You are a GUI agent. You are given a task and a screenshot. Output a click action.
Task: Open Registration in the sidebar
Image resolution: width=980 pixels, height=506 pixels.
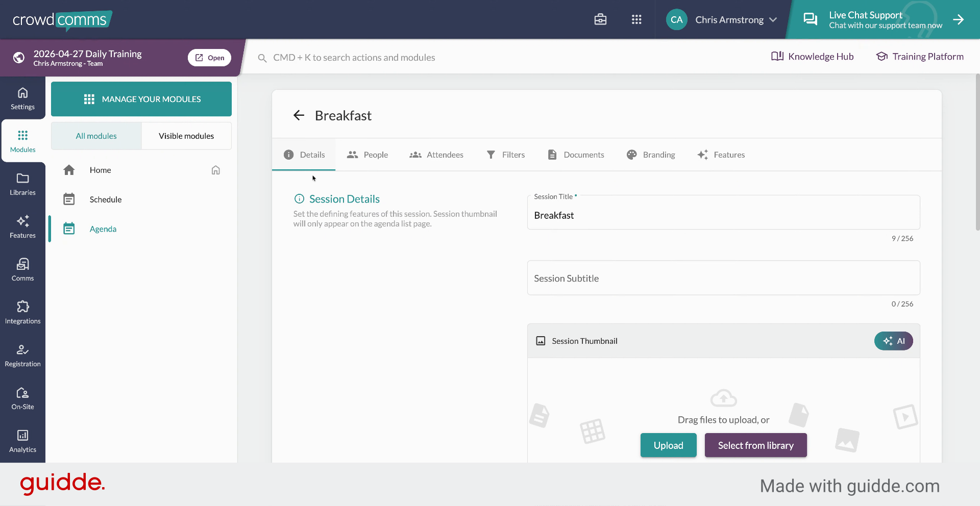(x=22, y=356)
